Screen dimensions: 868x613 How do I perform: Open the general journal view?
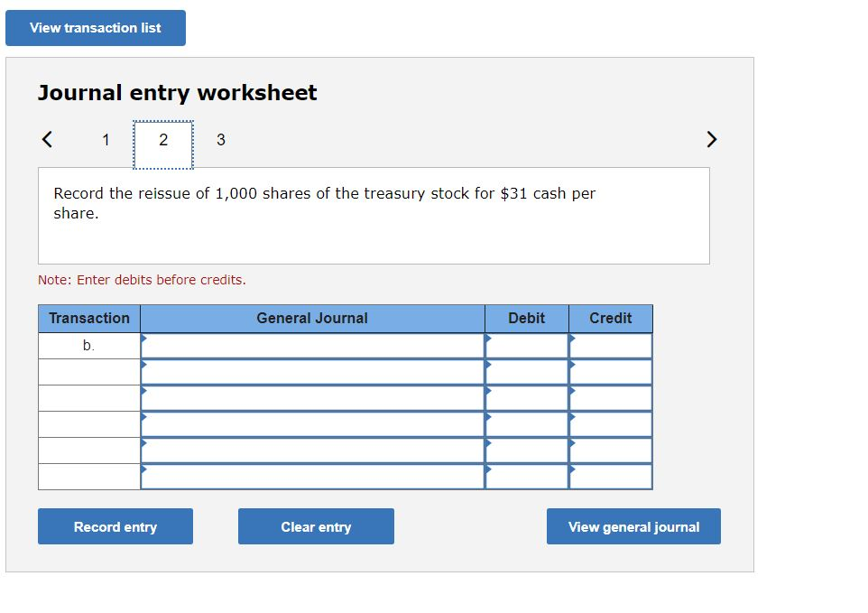pos(633,526)
